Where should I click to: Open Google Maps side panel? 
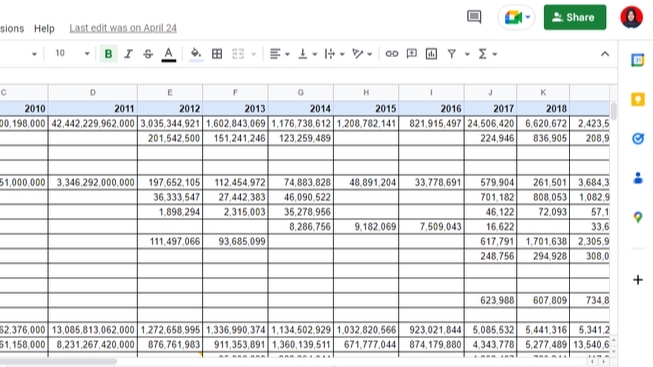[638, 217]
